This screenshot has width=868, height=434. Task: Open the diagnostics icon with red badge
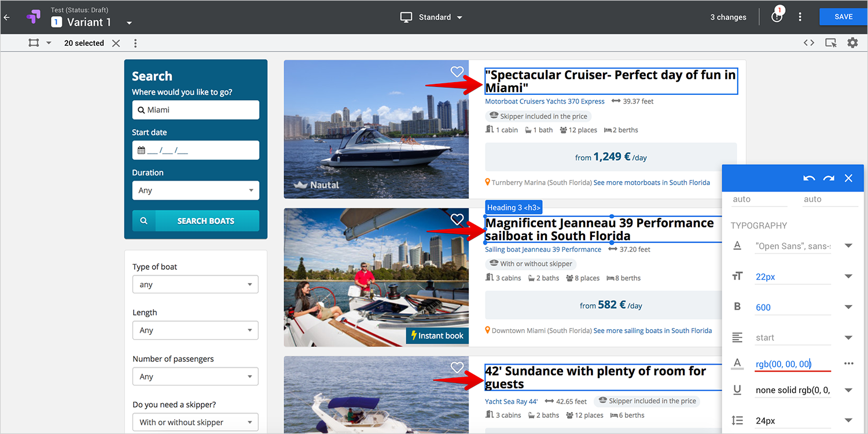777,17
